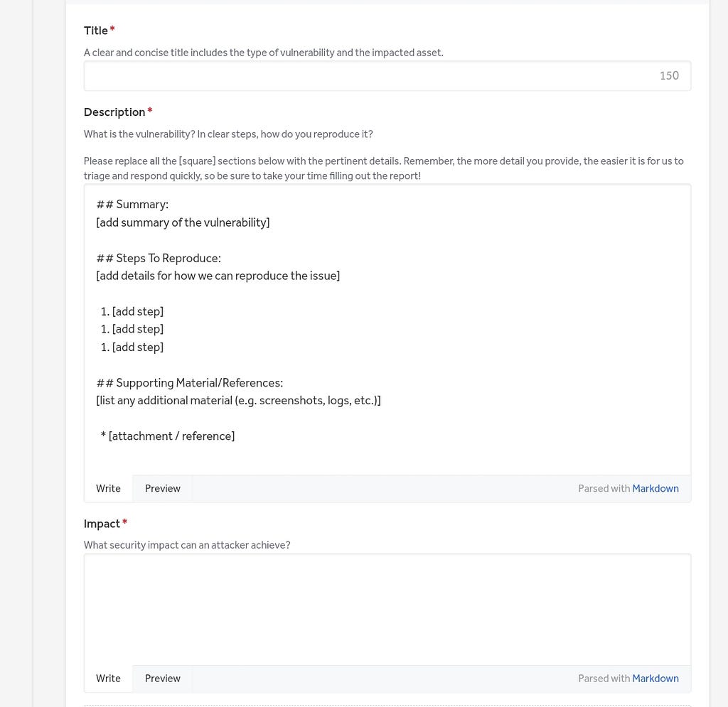
Task: Open Markdown link under Impact editor
Action: (x=655, y=679)
